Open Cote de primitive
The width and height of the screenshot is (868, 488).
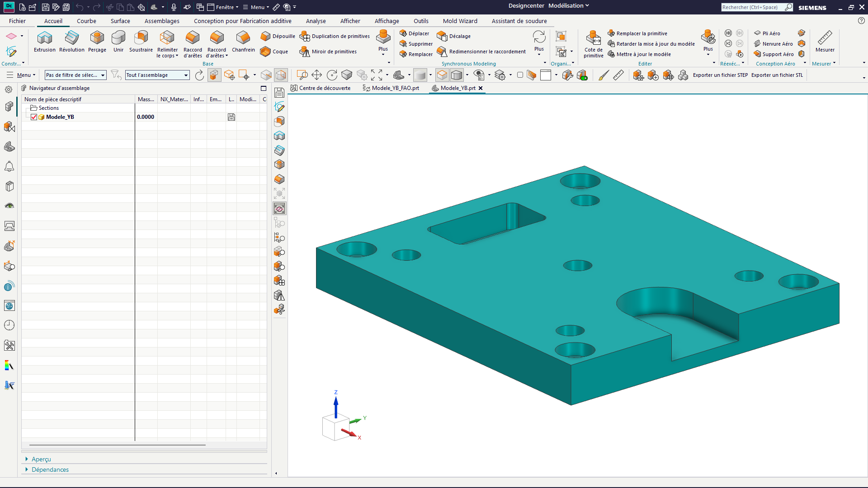593,44
